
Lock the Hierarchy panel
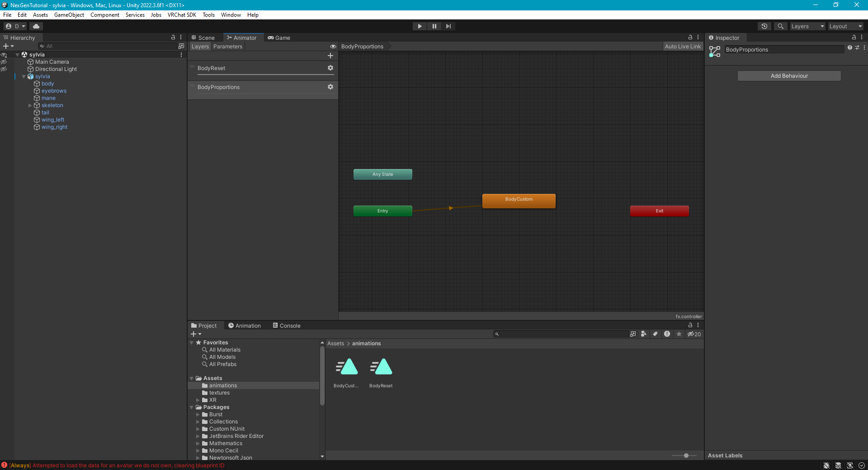(173, 38)
